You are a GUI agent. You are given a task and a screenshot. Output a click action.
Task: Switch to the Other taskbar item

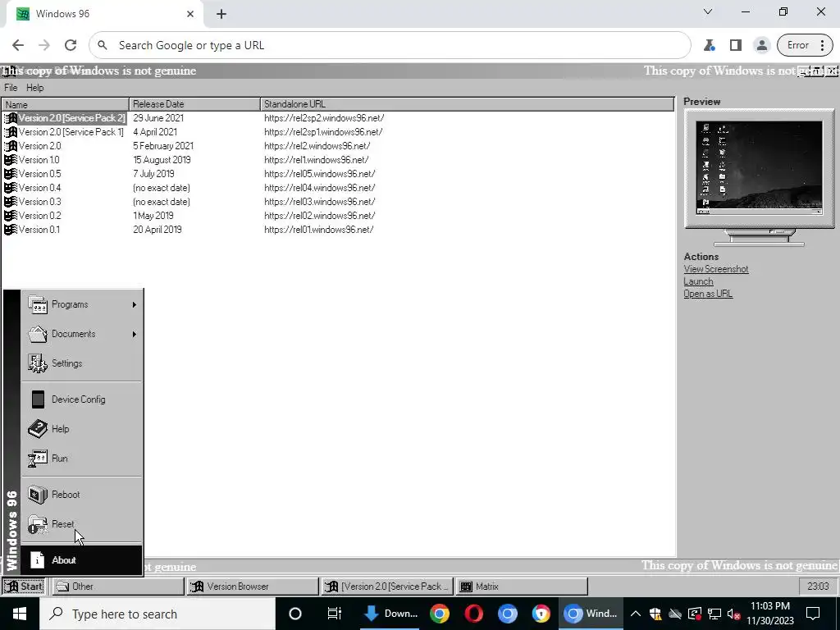point(118,586)
